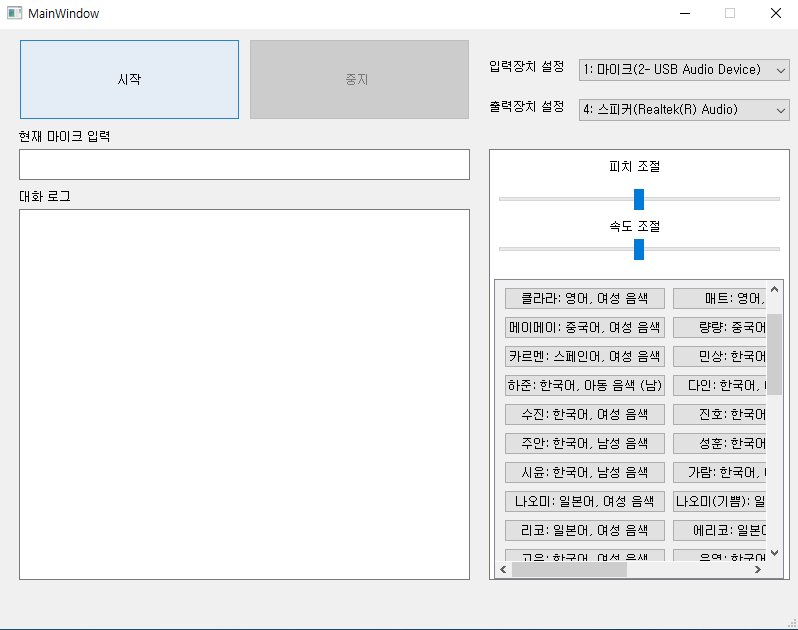Select the 시윤 Korean male voice
This screenshot has height=630, width=798.
(584, 472)
